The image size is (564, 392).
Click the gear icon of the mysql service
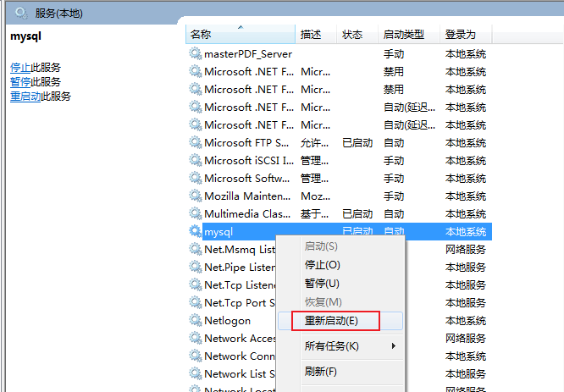point(196,231)
